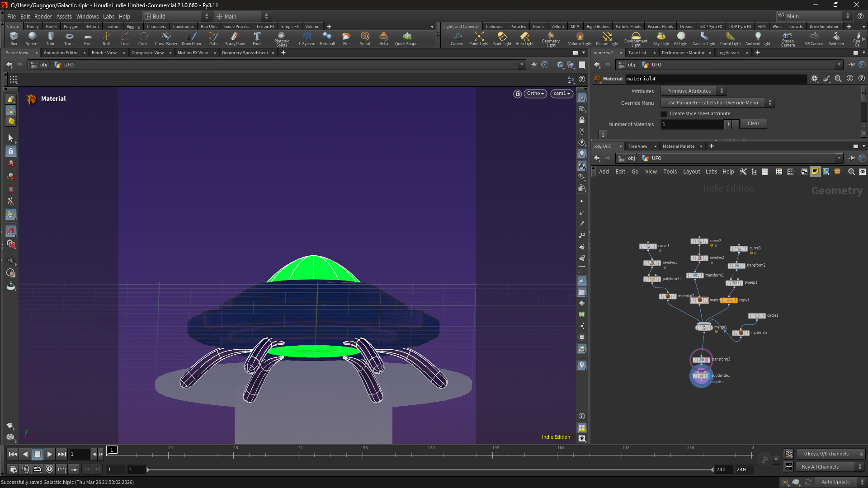Viewport: 868px width, 488px height.
Task: Open the network editor sticky note tool
Action: tap(815, 172)
